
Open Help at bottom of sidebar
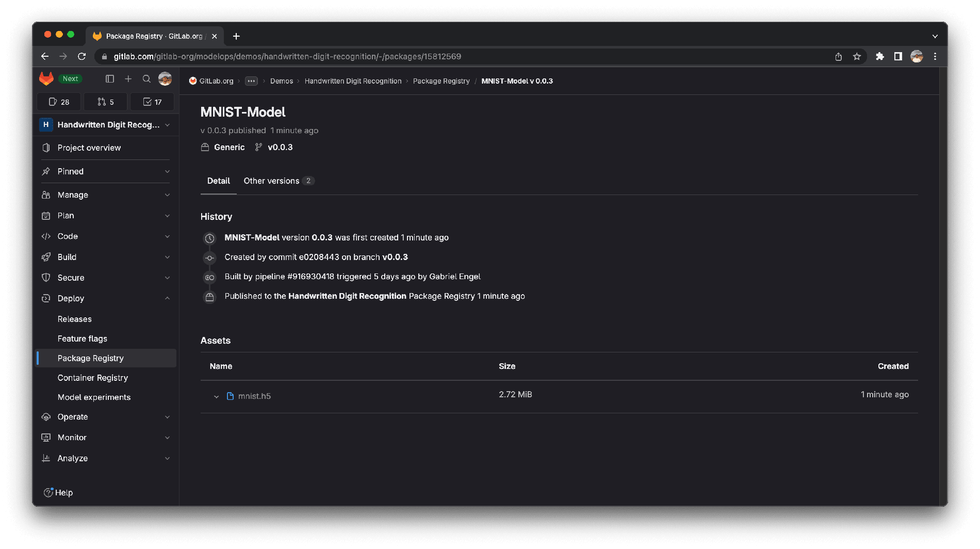[58, 493]
